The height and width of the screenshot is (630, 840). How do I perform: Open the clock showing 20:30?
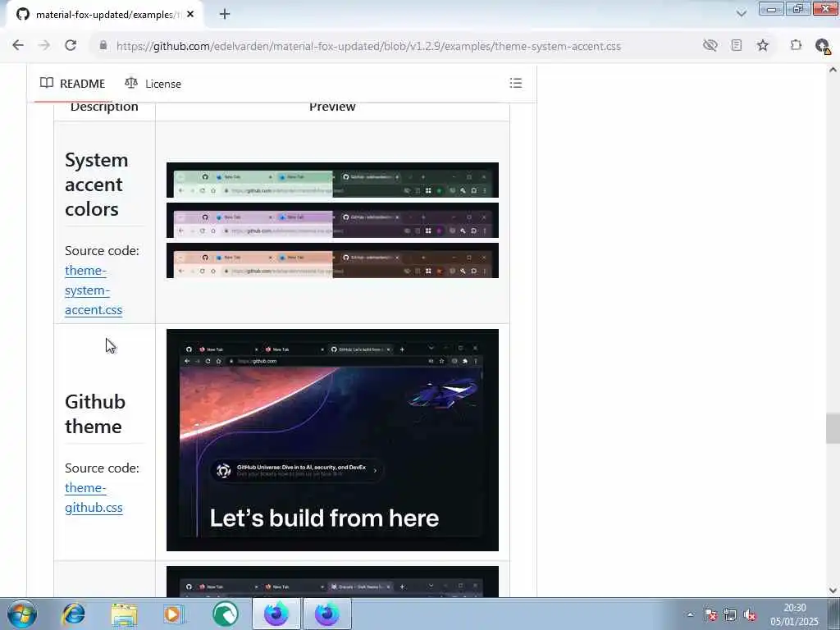pos(794,614)
